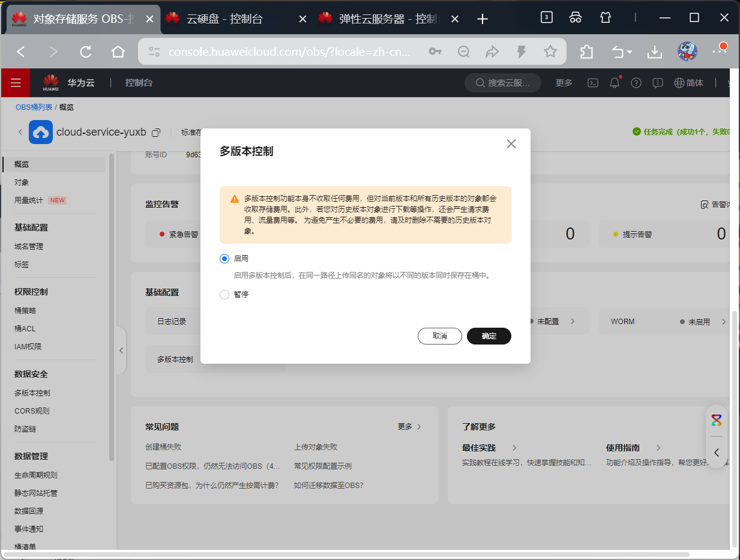Open 域名管理 in the sidebar
The height and width of the screenshot is (560, 740).
pos(29,247)
